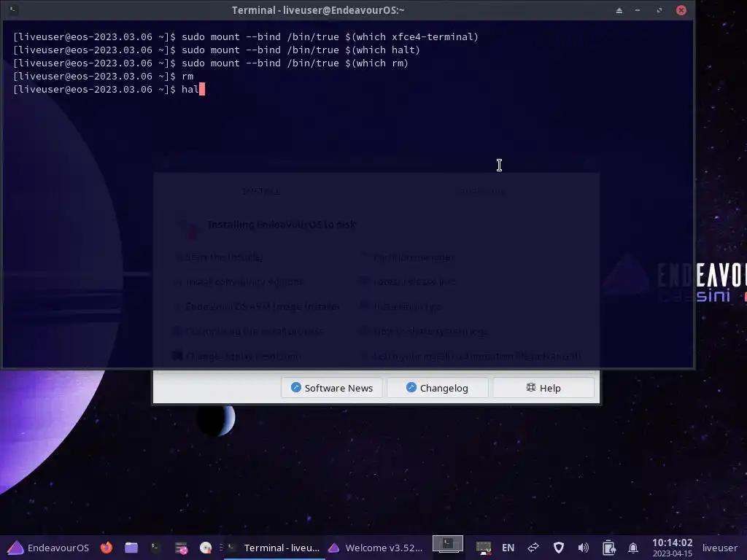Open the network connections arrows icon

[533, 548]
